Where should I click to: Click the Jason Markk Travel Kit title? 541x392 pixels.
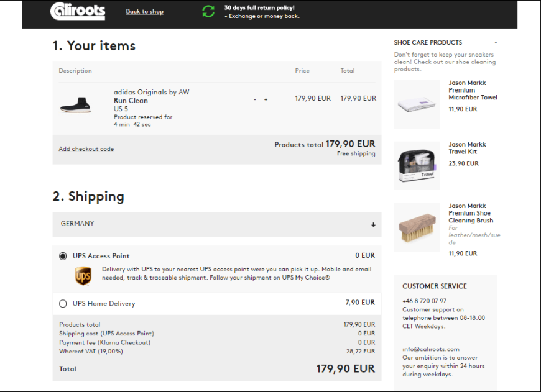pos(467,148)
